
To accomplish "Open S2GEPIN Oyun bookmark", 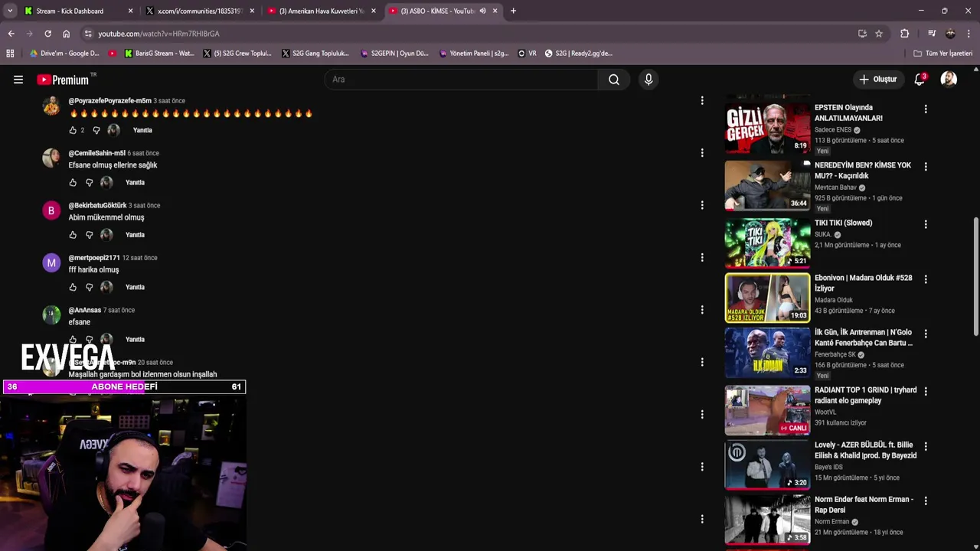I will point(394,54).
